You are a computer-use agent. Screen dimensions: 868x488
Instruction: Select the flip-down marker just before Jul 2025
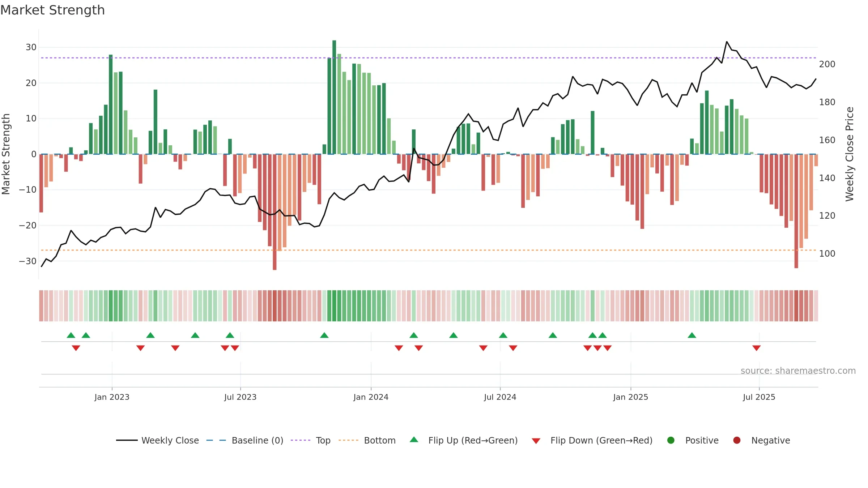click(x=756, y=348)
